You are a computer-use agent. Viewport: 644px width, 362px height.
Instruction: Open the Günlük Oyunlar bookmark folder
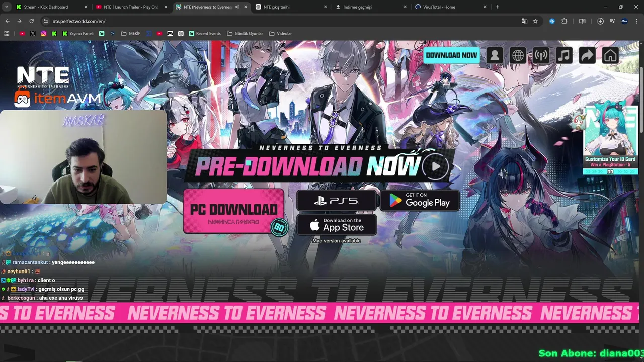(245, 34)
